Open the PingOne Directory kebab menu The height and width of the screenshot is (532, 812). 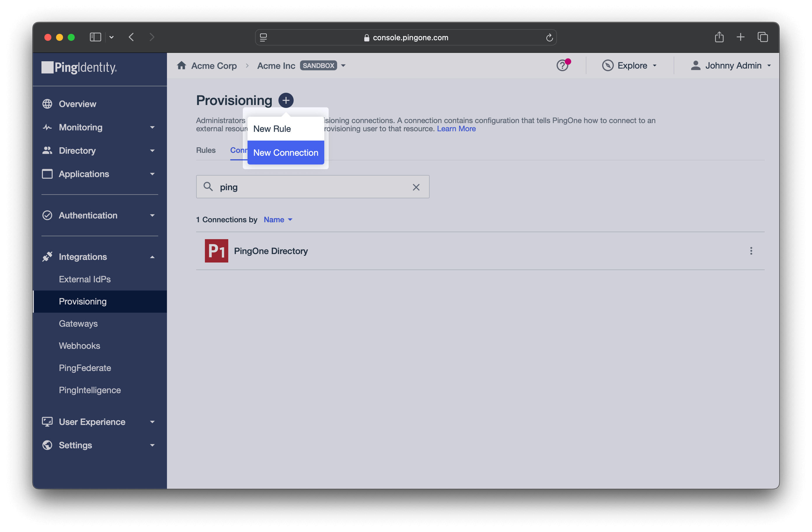[751, 251]
